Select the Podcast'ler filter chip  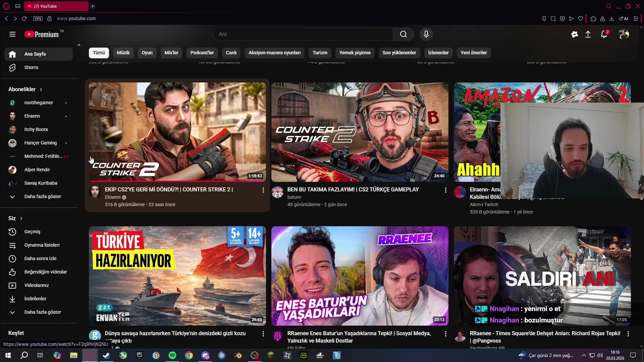[x=202, y=53]
